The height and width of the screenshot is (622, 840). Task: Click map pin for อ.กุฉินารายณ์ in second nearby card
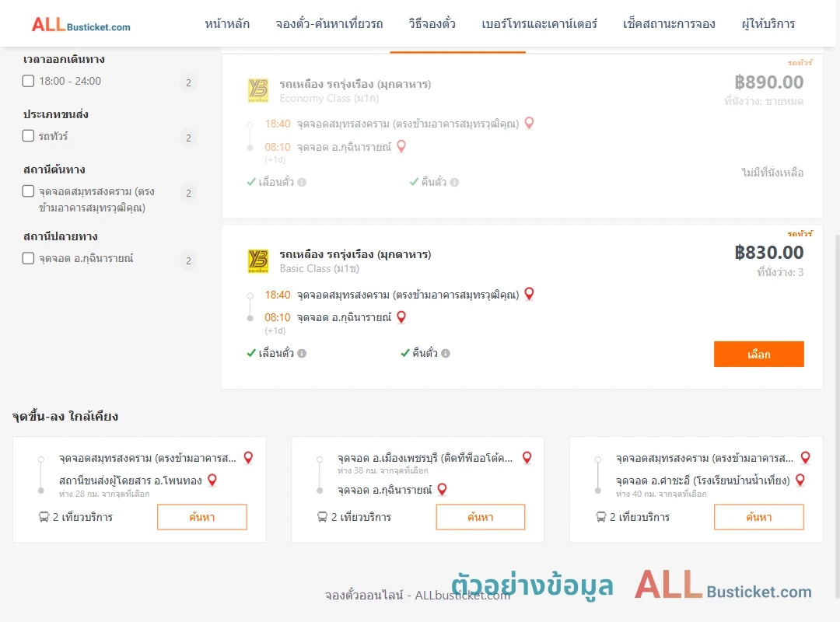pos(442,489)
